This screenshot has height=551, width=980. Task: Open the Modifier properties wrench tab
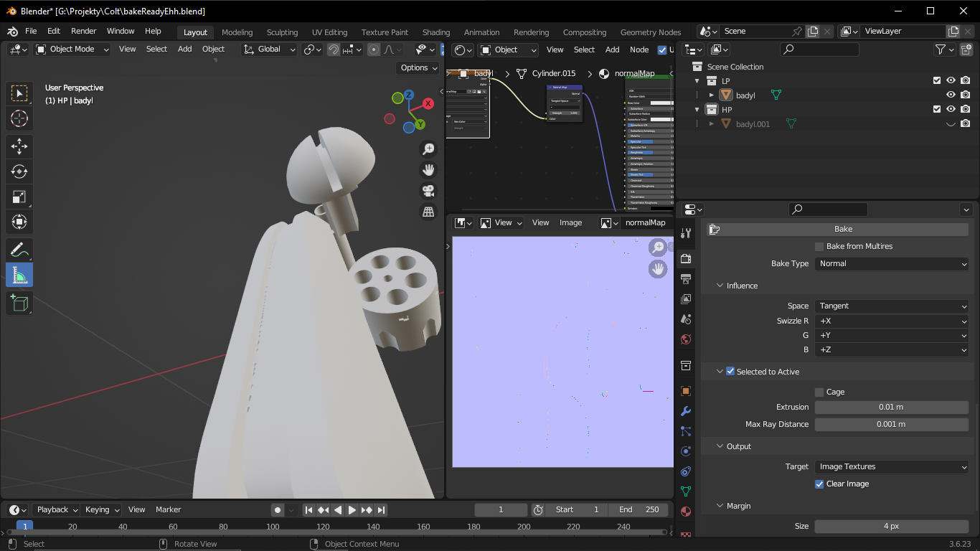pyautogui.click(x=686, y=411)
